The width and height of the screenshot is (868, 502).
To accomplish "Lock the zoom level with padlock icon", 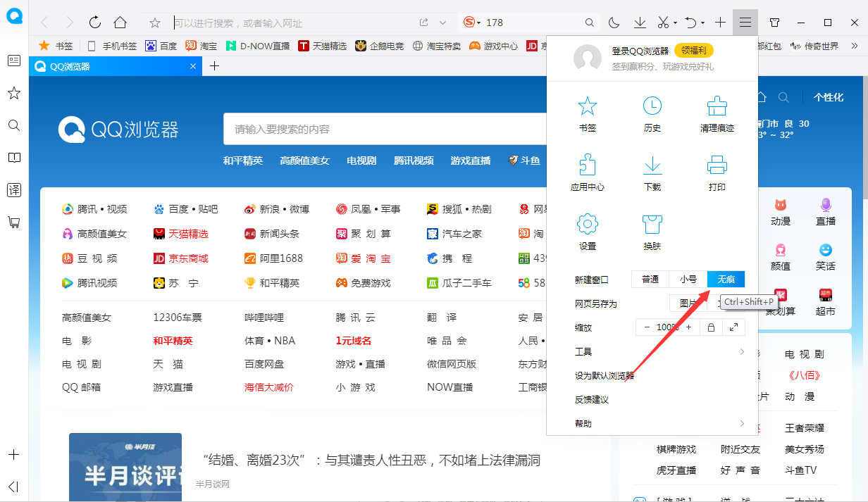I will (x=712, y=327).
